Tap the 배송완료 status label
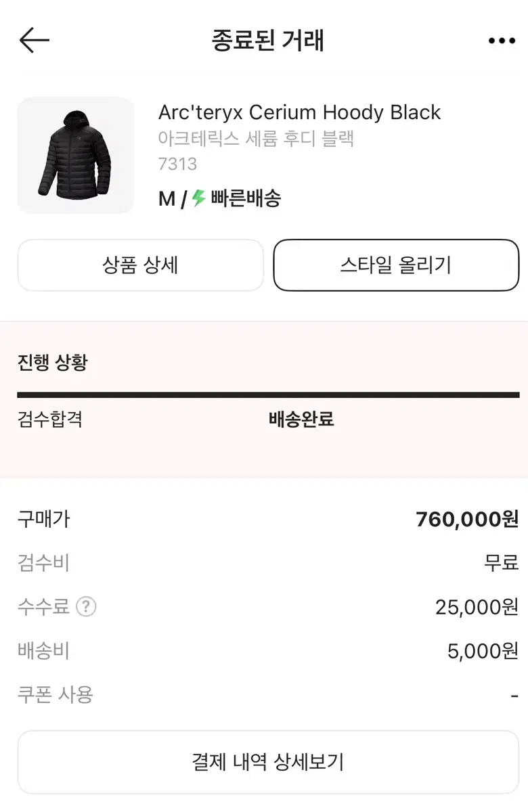This screenshot has height=812, width=528. pos(301,419)
